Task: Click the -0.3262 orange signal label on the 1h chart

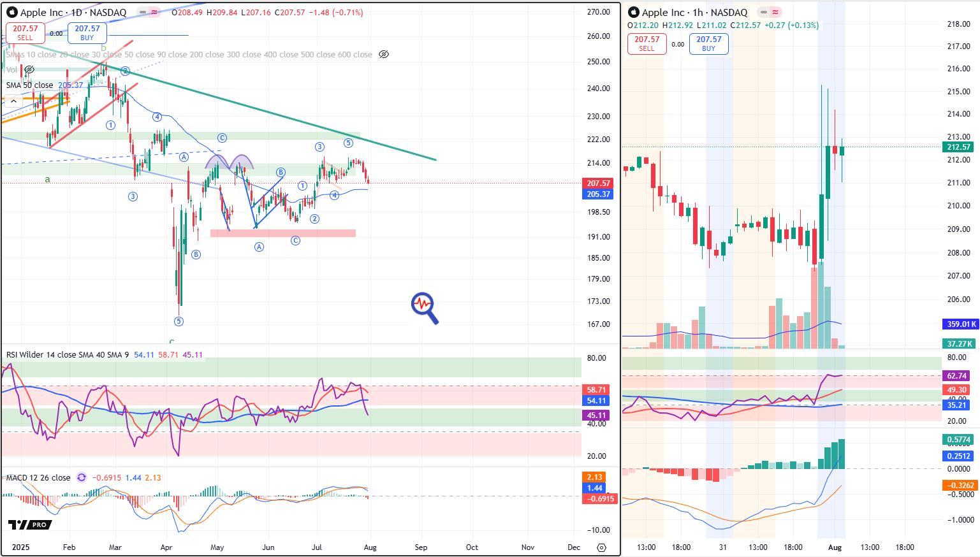Action: 960,485
